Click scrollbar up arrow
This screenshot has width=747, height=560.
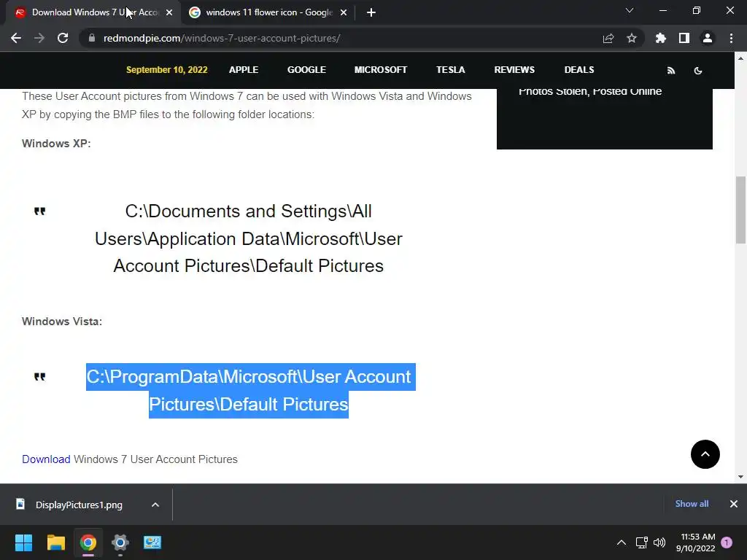tap(740, 58)
